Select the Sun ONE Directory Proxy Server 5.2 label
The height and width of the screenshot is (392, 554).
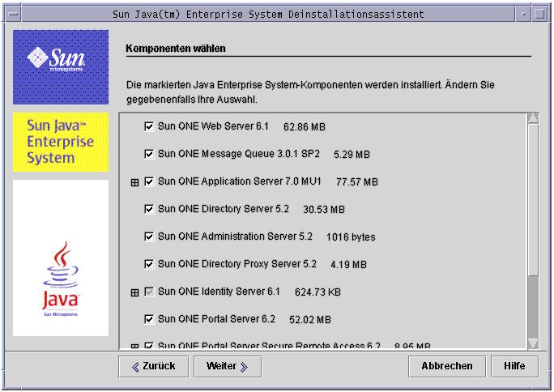[237, 264]
